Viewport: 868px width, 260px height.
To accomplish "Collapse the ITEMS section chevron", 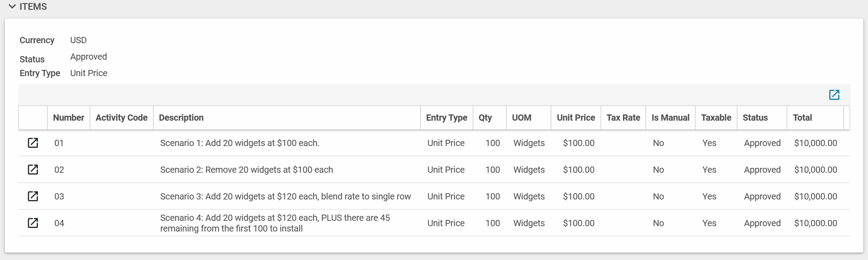I will click(x=12, y=7).
